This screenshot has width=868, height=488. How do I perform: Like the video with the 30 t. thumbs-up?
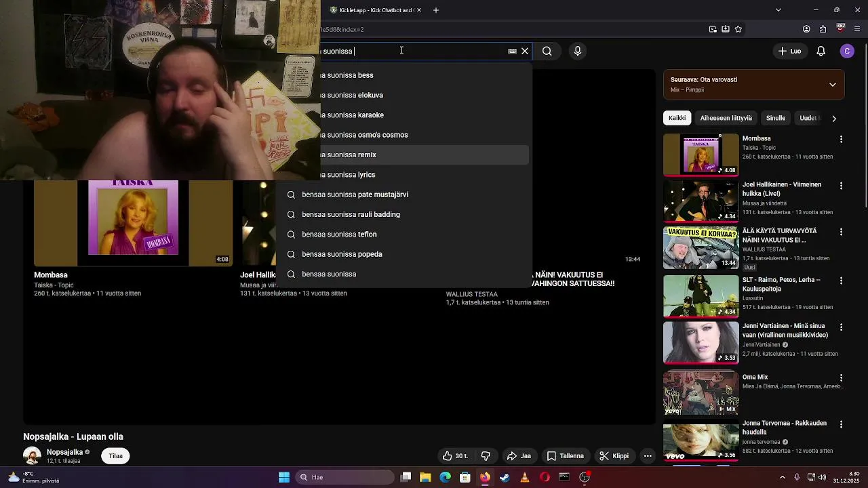point(455,456)
